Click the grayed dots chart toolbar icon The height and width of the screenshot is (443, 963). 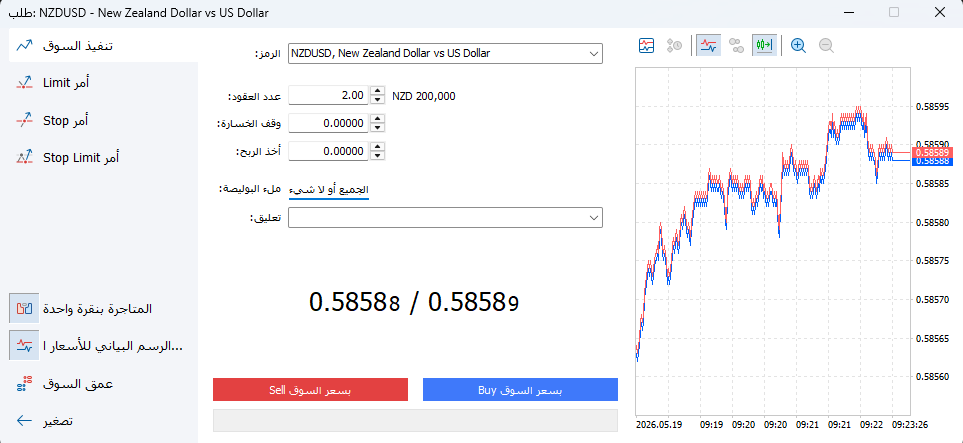pos(736,45)
